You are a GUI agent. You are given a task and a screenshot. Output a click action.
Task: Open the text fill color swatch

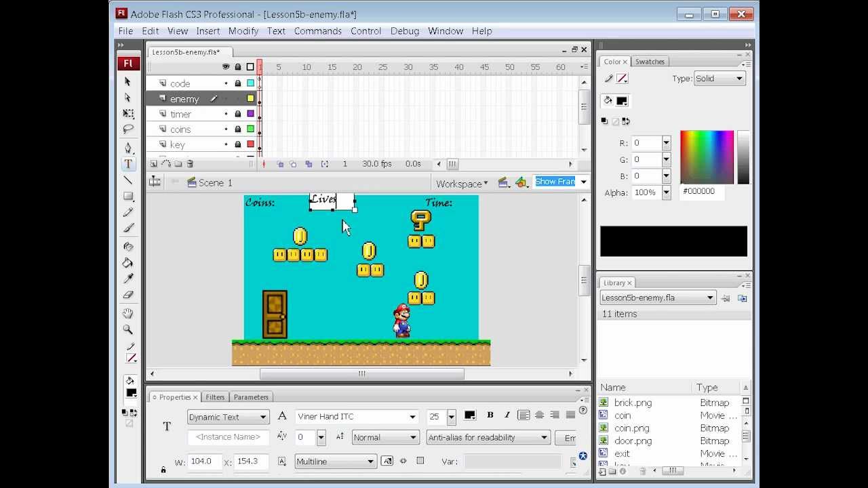coord(469,415)
